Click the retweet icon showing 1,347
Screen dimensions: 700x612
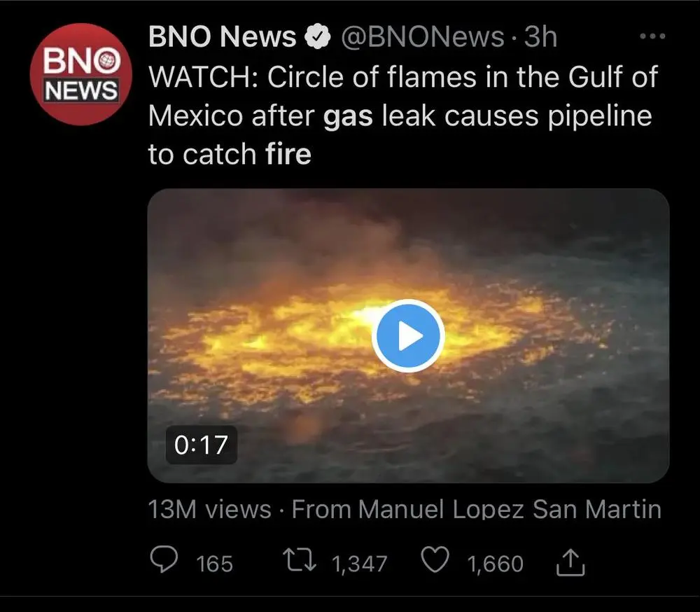300,560
